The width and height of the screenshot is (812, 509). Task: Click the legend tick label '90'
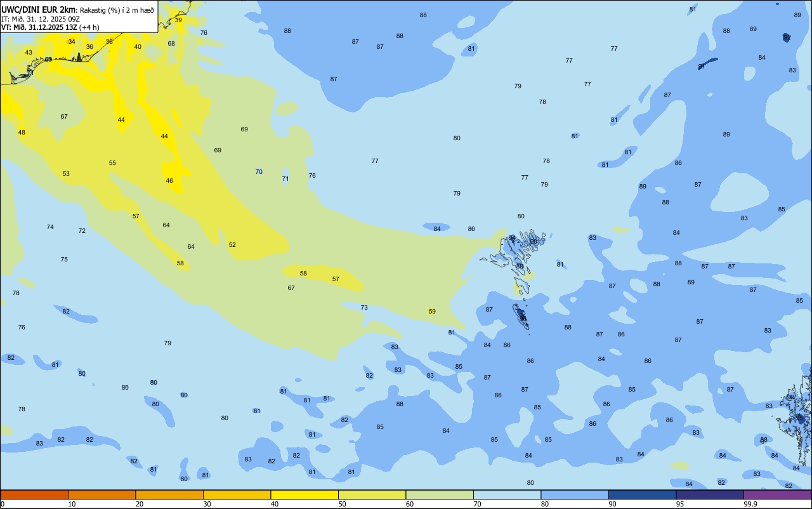612,504
